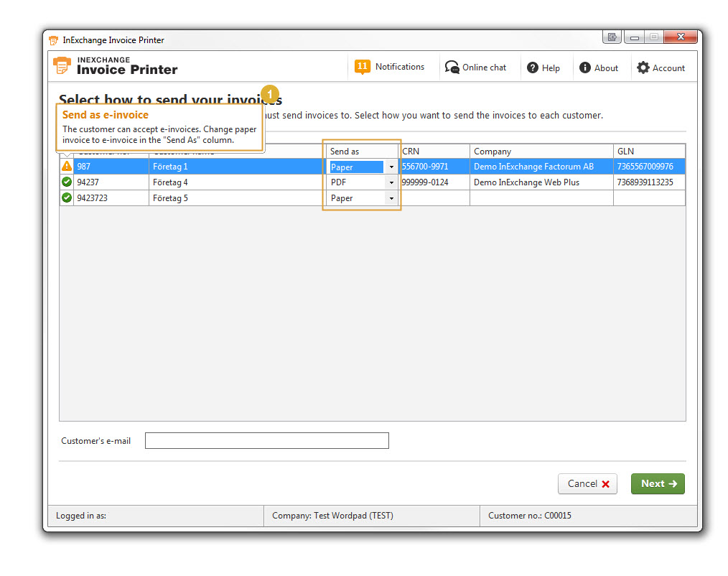
Task: Open Account settings gear icon
Action: (643, 68)
